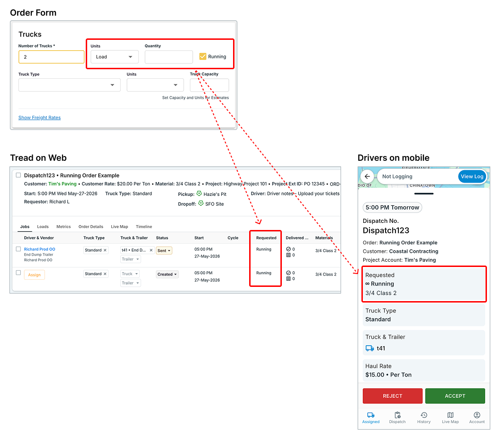Toggle the Running checkbox in Order Form
This screenshot has width=504, height=441.
click(x=203, y=56)
